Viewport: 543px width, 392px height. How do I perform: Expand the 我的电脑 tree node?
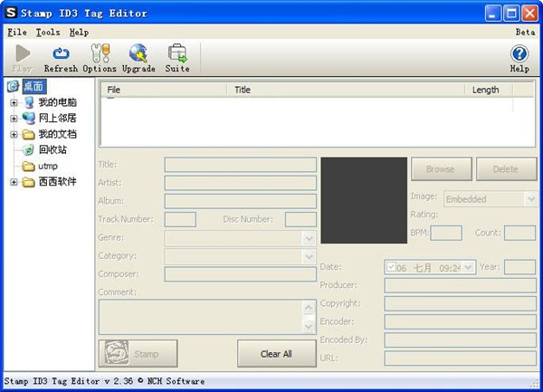tap(14, 102)
